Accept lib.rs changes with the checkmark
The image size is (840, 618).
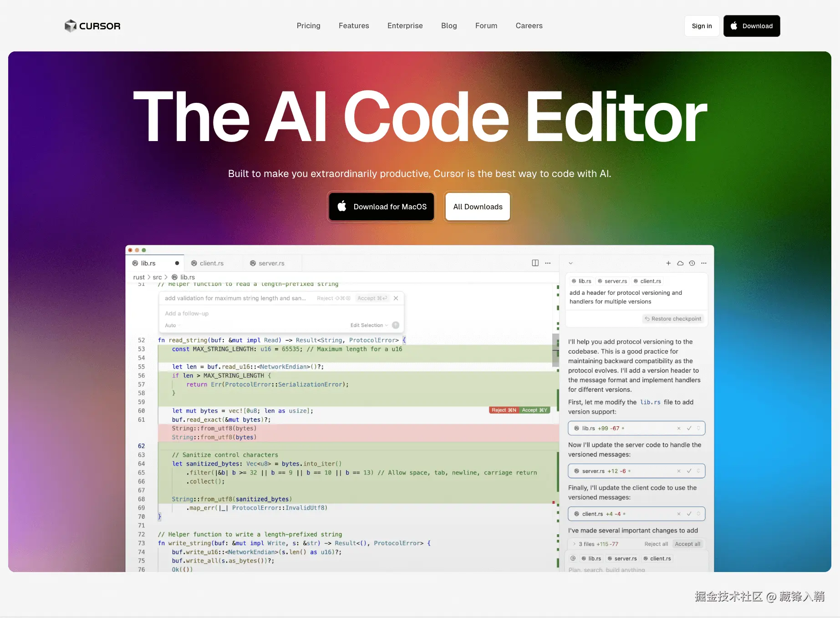(x=689, y=428)
